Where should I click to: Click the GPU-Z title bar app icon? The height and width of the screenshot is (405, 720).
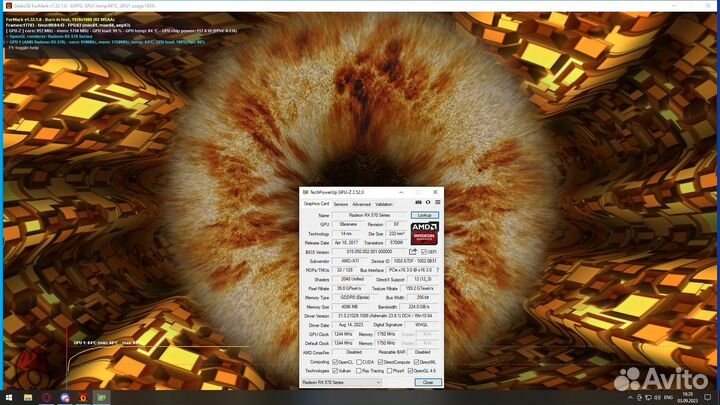305,192
